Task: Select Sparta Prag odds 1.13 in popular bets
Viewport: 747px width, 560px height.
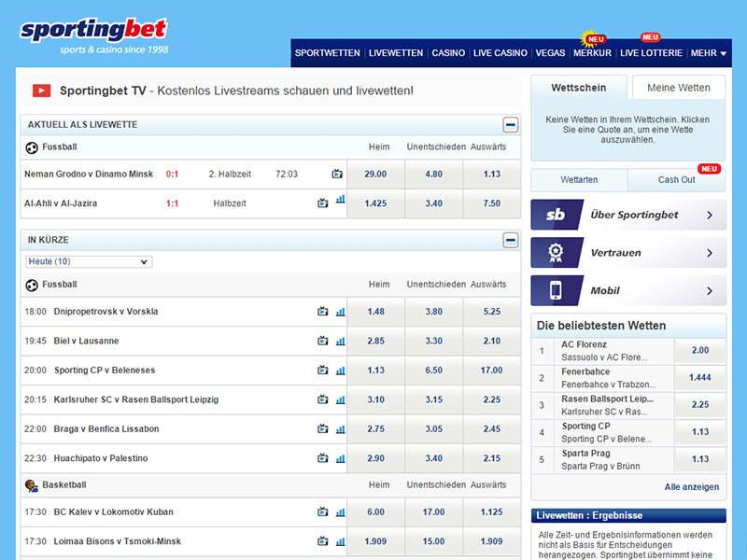Action: (699, 459)
